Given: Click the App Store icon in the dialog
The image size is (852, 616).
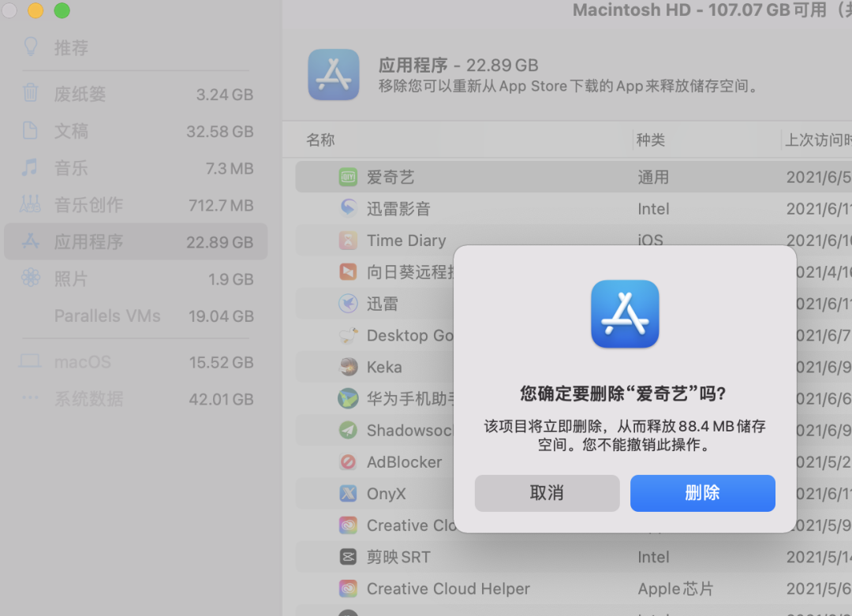Looking at the screenshot, I should click(x=625, y=314).
